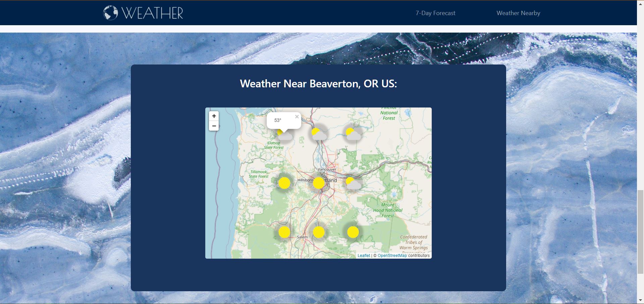Select bottom right sunny marker
This screenshot has height=304, width=644.
[353, 232]
